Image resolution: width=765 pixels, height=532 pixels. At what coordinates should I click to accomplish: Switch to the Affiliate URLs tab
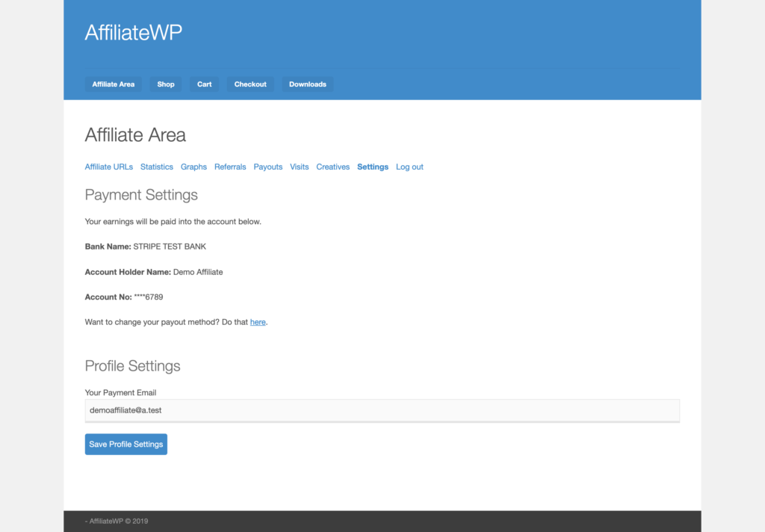click(x=109, y=167)
